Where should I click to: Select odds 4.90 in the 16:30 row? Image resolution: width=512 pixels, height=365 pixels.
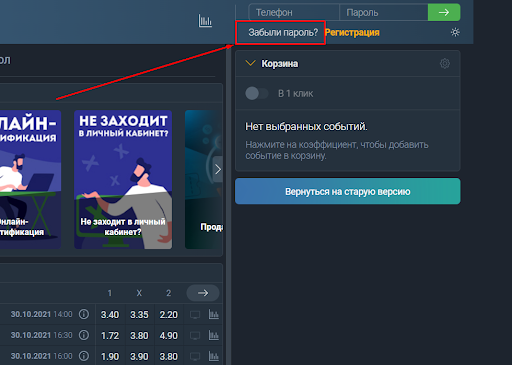[169, 336]
